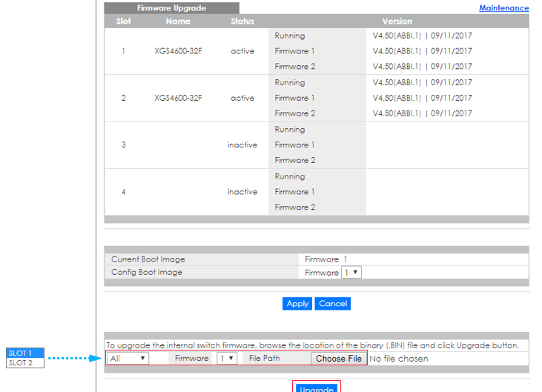The image size is (542, 392).
Task: Click the active status of slot 1
Action: pyautogui.click(x=242, y=51)
